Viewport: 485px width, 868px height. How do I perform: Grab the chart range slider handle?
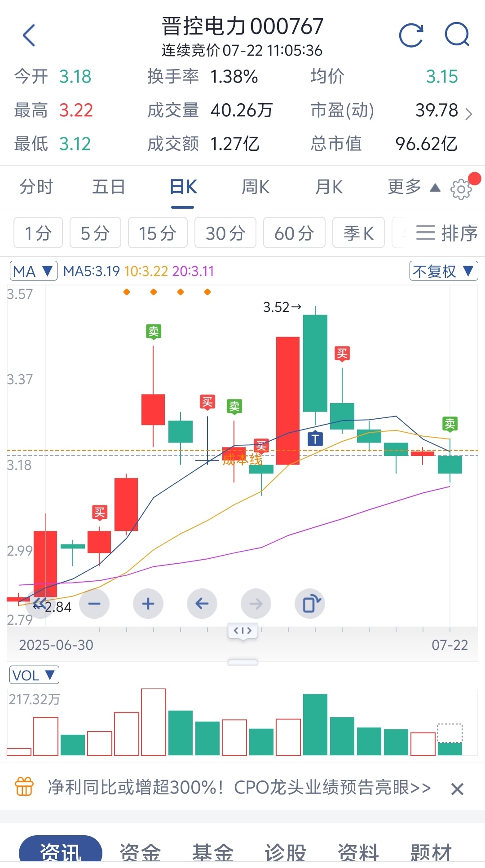tap(243, 631)
